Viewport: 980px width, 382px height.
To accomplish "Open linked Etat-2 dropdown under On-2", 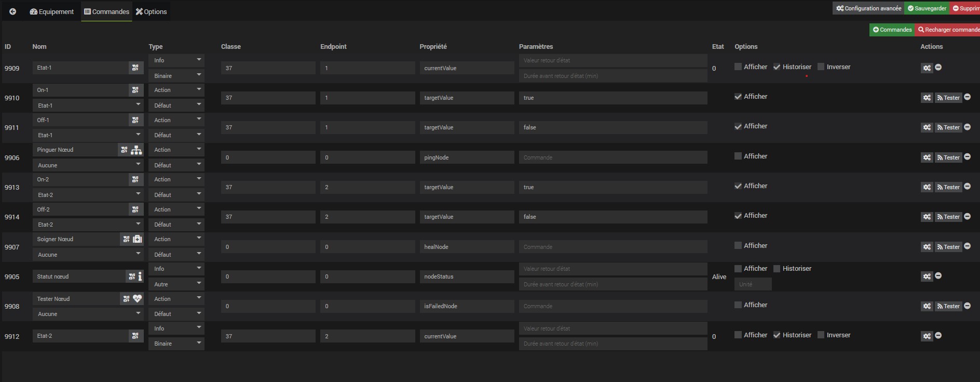I will point(88,195).
